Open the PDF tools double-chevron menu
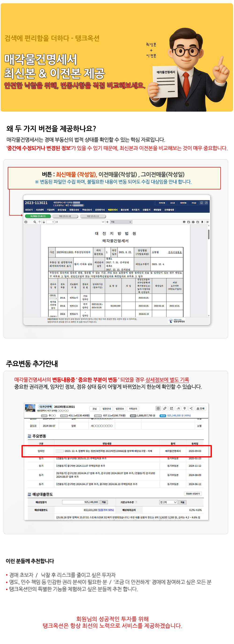Screen dimensions: 234x644 click(208, 222)
